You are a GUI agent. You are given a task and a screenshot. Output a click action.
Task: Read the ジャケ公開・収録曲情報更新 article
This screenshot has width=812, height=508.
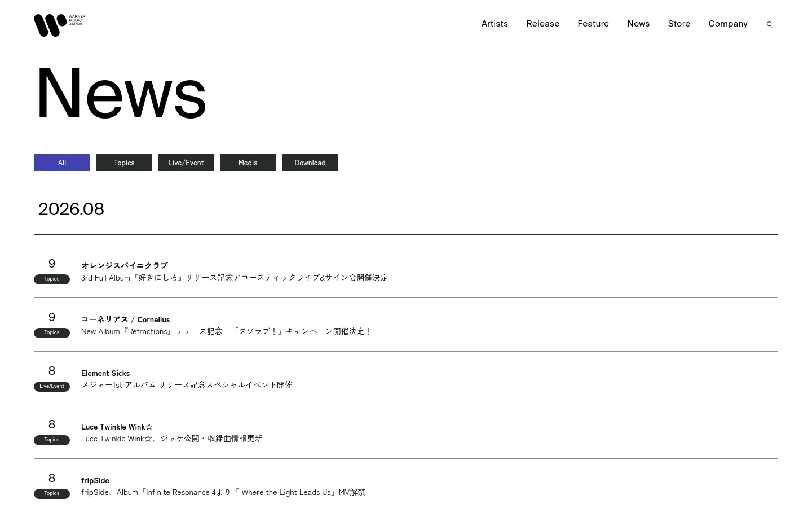[x=172, y=439]
